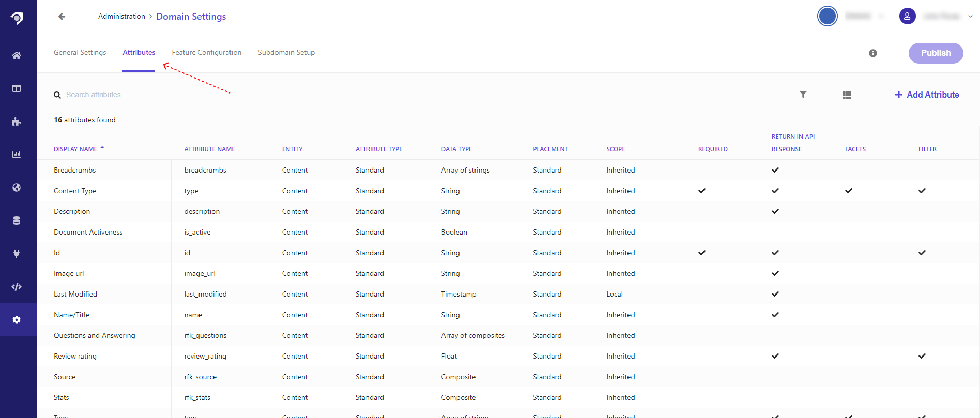This screenshot has height=418, width=980.
Task: Toggle Filter check for Review rating
Action: pos(922,356)
